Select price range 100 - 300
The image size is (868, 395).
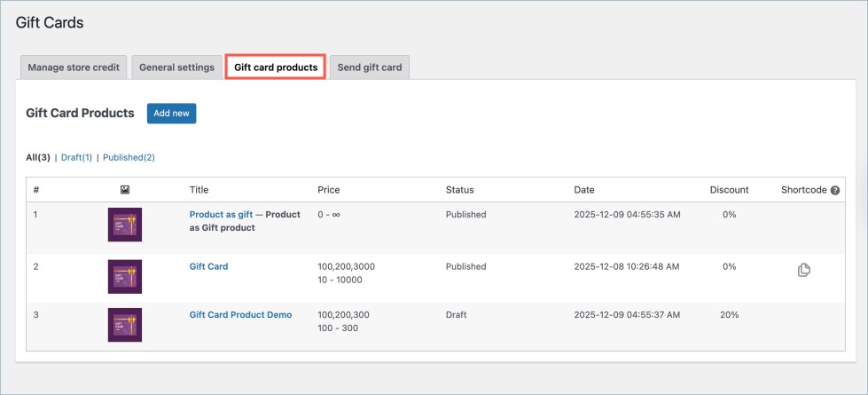point(338,328)
